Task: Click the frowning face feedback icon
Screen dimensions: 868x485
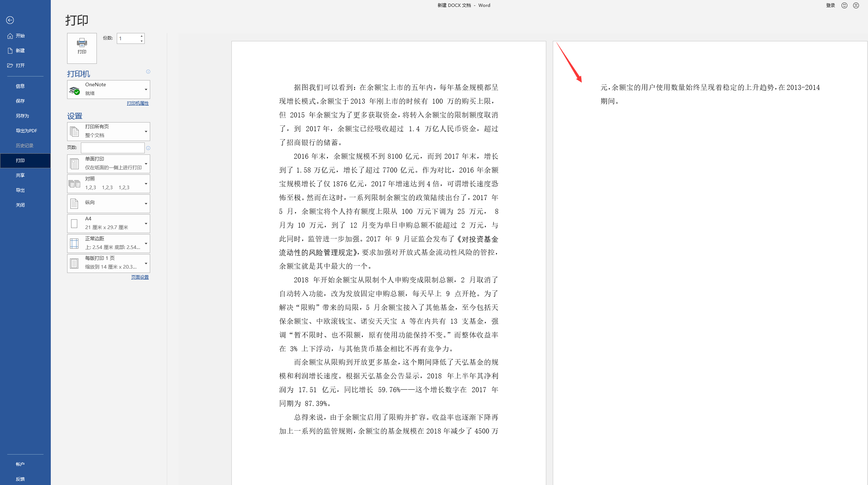Action: 856,5
